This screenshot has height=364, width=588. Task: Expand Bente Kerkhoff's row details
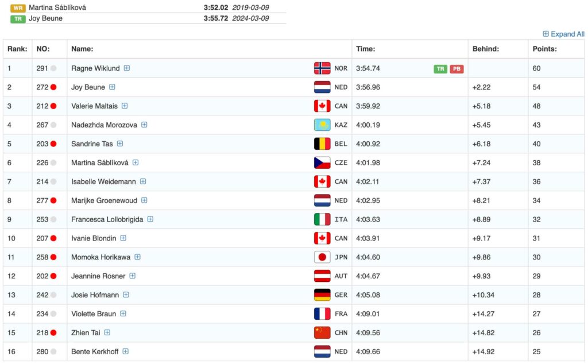pyautogui.click(x=125, y=351)
